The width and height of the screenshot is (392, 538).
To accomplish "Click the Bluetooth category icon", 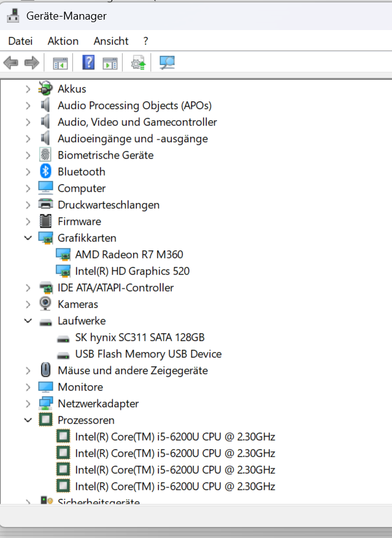I will [45, 171].
